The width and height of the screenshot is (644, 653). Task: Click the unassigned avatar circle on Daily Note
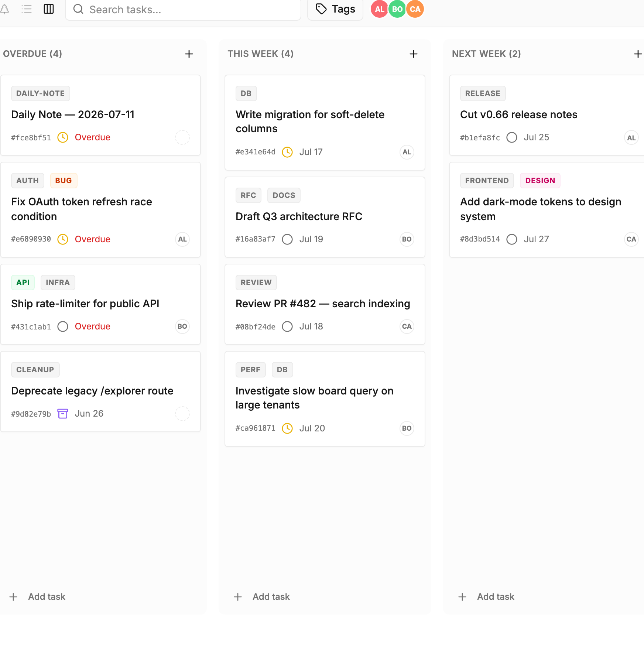pos(182,137)
